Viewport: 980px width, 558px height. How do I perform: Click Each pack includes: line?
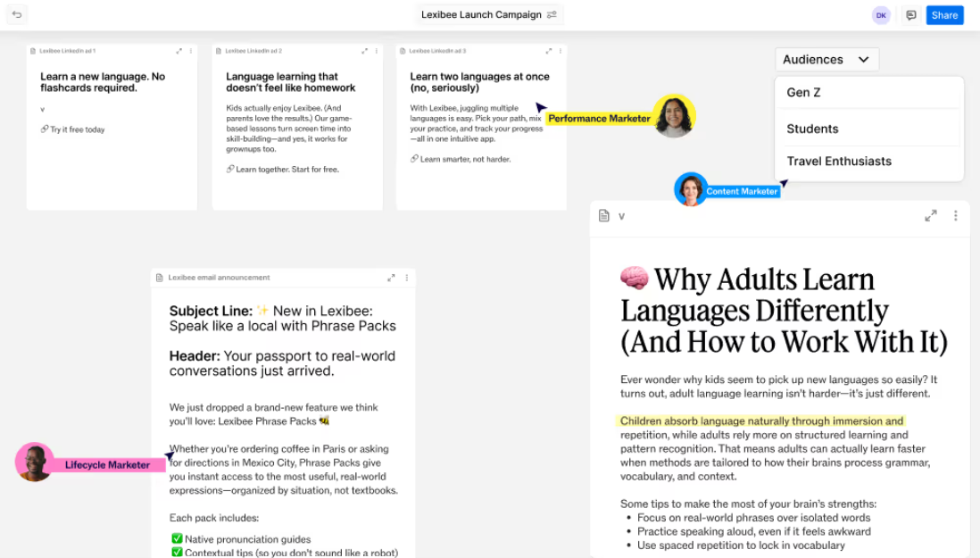[213, 518]
